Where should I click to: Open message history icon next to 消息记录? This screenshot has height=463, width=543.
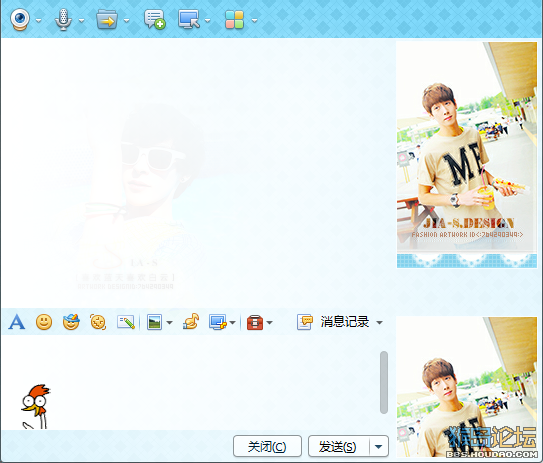pyautogui.click(x=305, y=322)
